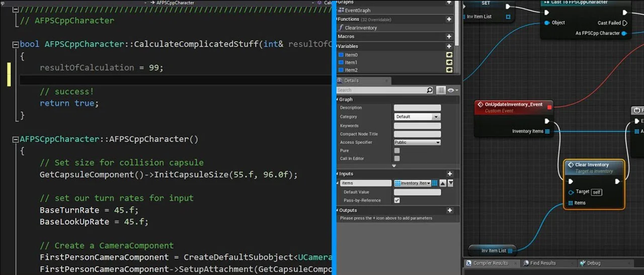
Task: Select the OnUpdateInventory_Event node title
Action: coord(513,104)
